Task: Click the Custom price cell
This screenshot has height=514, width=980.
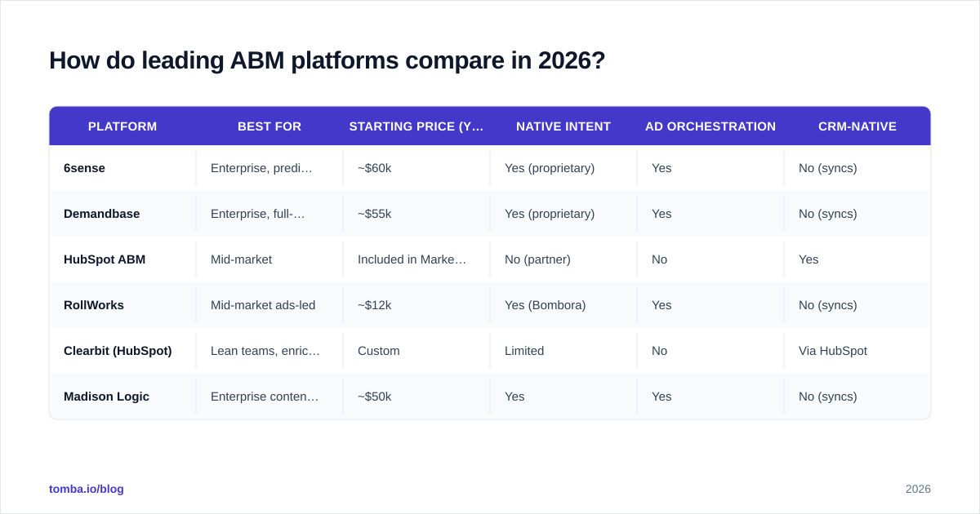Action: [416, 351]
